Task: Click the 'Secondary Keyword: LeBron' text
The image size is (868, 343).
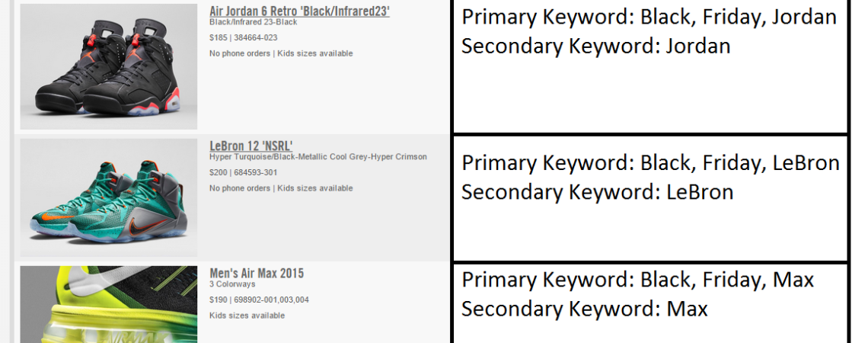Action: [x=597, y=192]
